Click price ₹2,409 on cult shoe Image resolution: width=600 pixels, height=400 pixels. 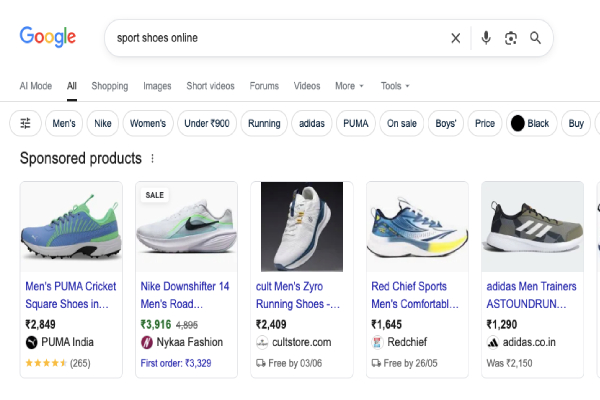271,325
